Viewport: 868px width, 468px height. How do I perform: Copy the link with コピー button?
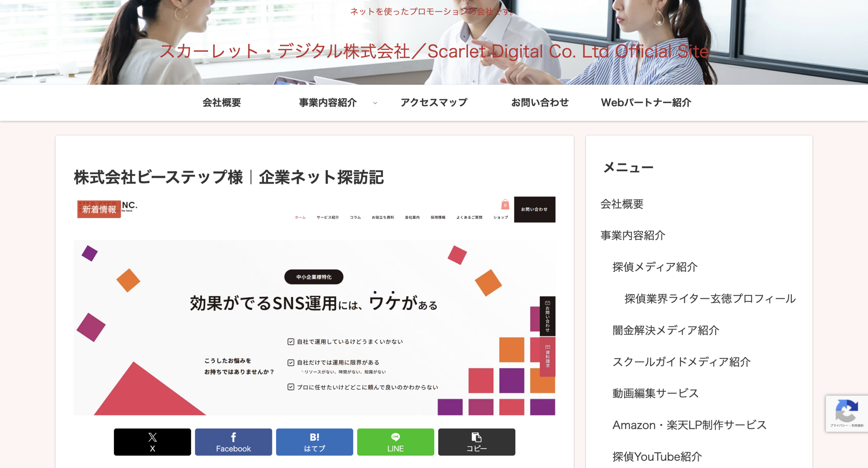click(x=476, y=442)
